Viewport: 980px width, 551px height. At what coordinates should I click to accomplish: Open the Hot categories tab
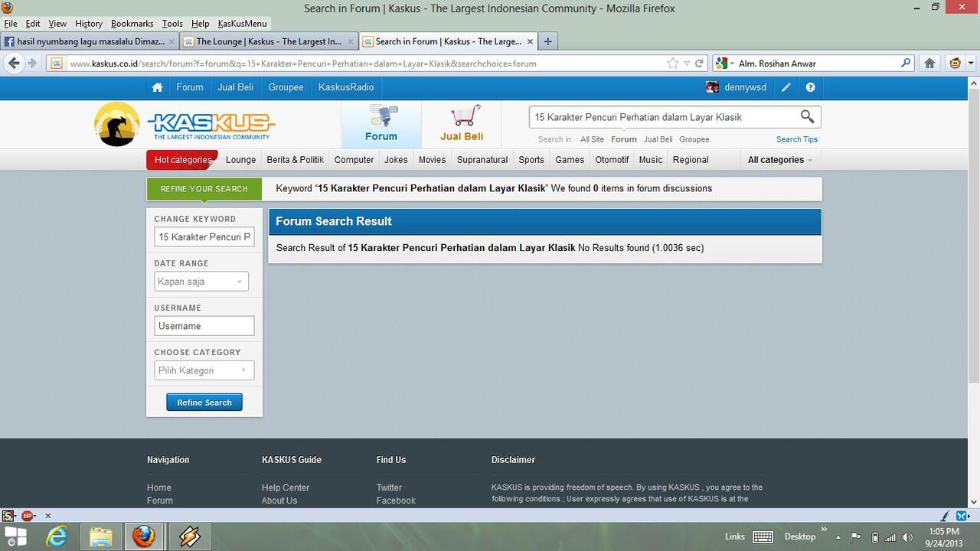coord(182,160)
